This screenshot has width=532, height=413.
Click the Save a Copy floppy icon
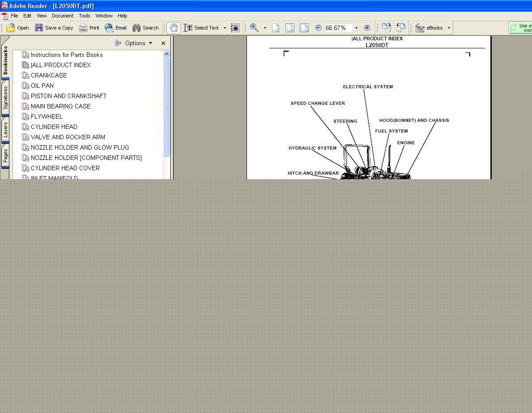(39, 28)
